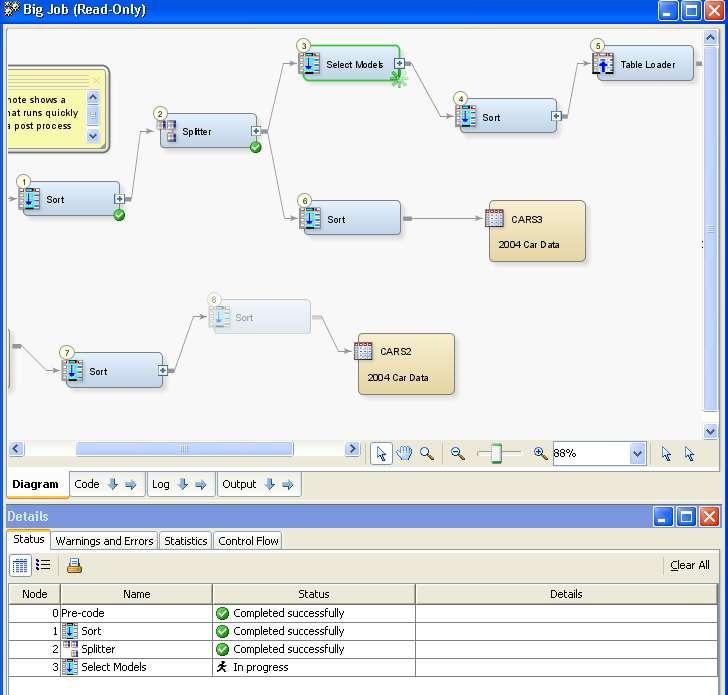Select the Table Loader node icon
The image size is (728, 695).
(x=603, y=64)
